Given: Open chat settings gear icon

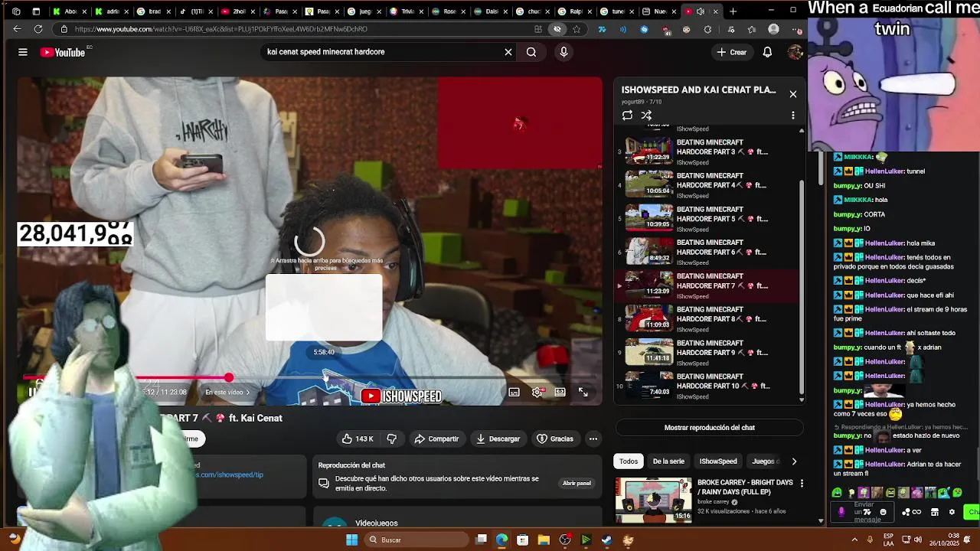Looking at the screenshot, I should [x=952, y=512].
